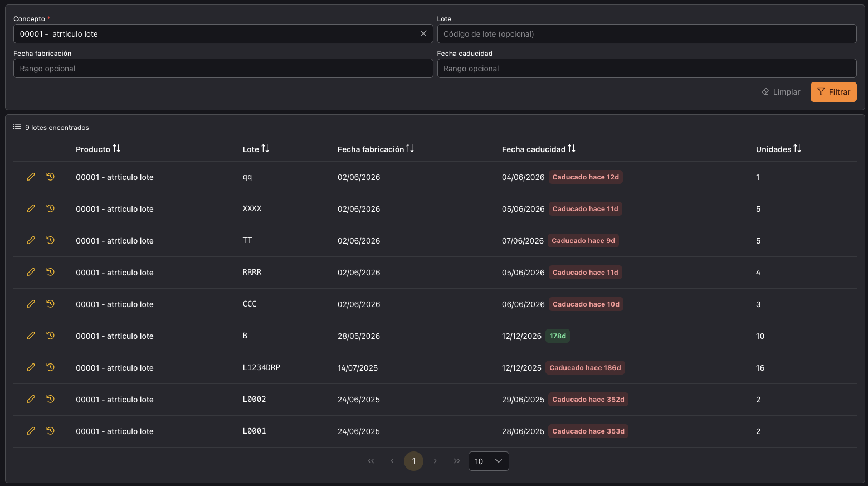Edit lot L1234DRP with pencil icon
The image size is (868, 486).
[x=31, y=367]
